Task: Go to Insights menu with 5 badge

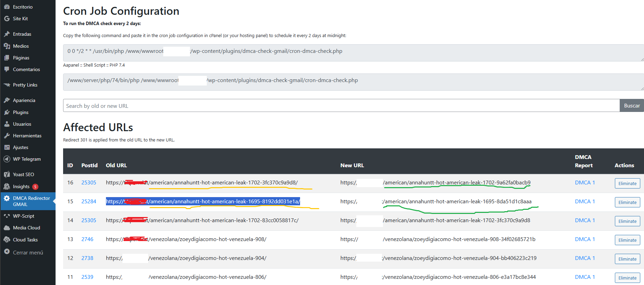Action: [x=21, y=186]
